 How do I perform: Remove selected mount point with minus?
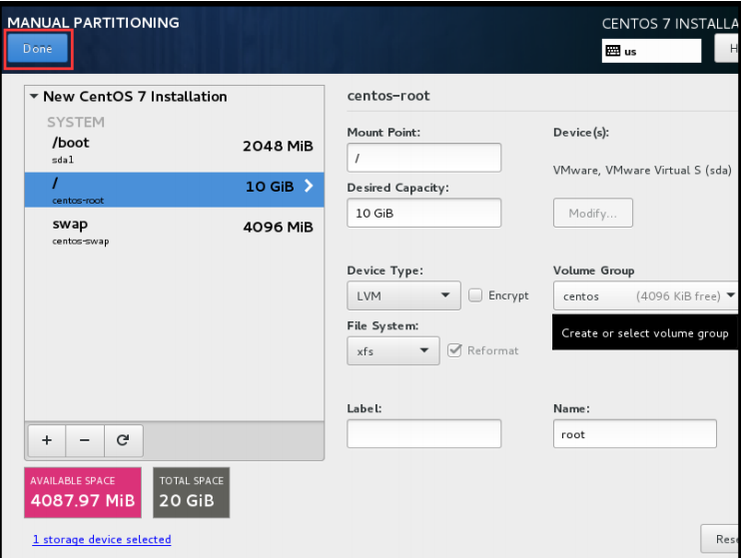tap(85, 440)
